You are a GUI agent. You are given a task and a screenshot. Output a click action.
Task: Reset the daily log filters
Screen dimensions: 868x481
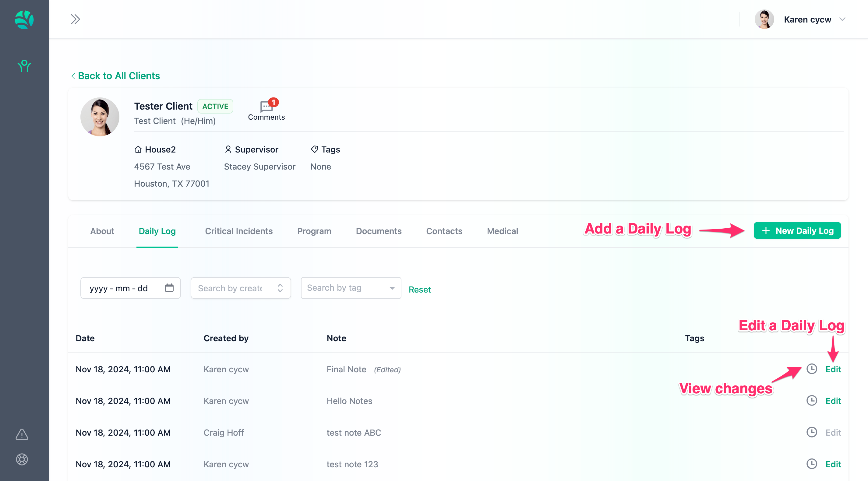pos(419,289)
